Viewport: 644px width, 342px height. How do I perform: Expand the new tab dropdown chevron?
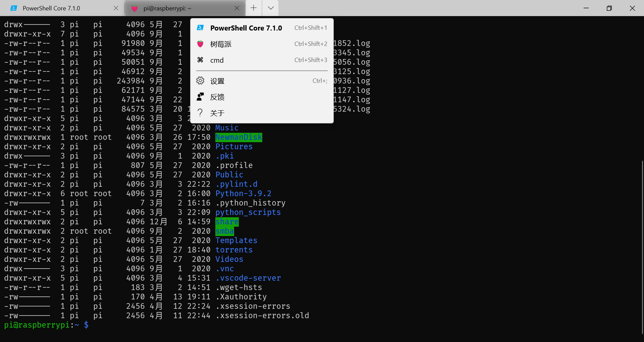point(270,8)
